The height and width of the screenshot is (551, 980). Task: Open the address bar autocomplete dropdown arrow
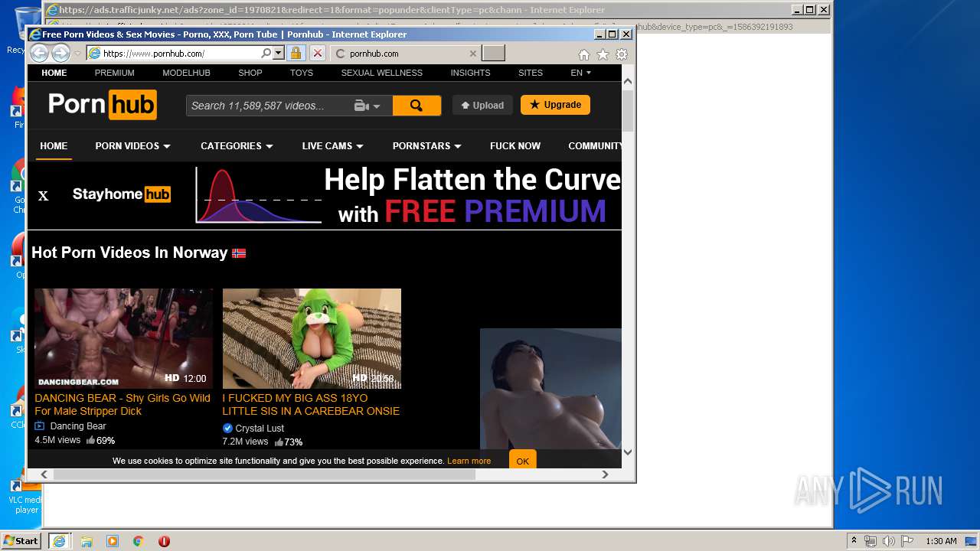click(279, 54)
